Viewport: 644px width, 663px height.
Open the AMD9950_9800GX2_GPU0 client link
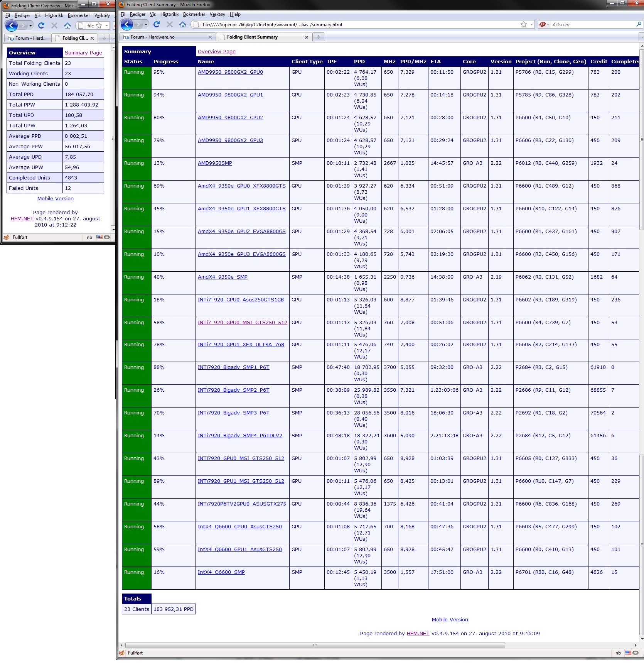tap(230, 72)
